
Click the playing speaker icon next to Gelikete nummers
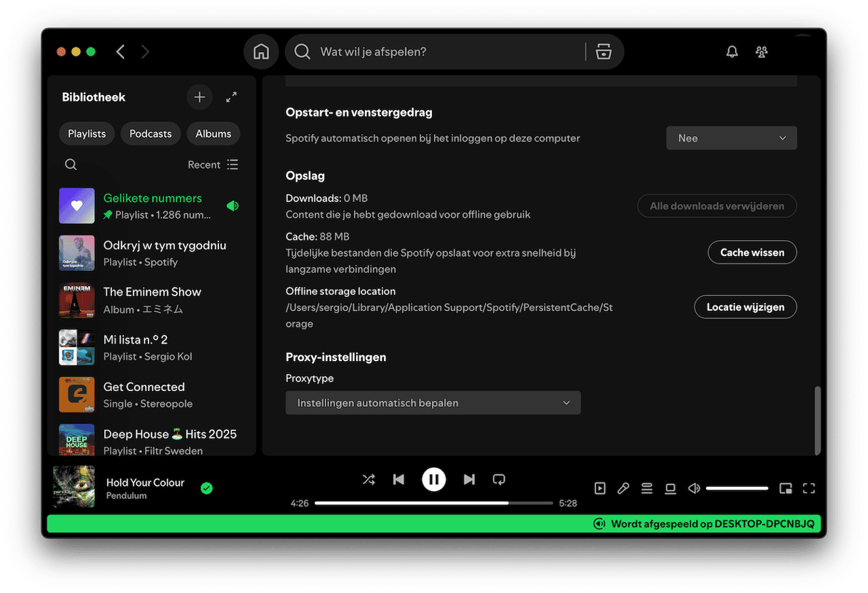(233, 206)
